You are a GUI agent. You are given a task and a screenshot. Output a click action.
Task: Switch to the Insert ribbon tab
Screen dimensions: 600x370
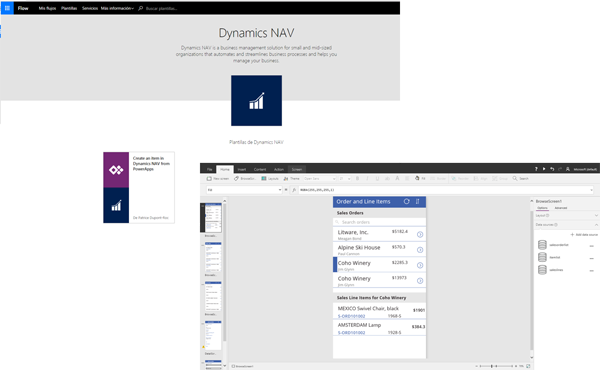(242, 169)
